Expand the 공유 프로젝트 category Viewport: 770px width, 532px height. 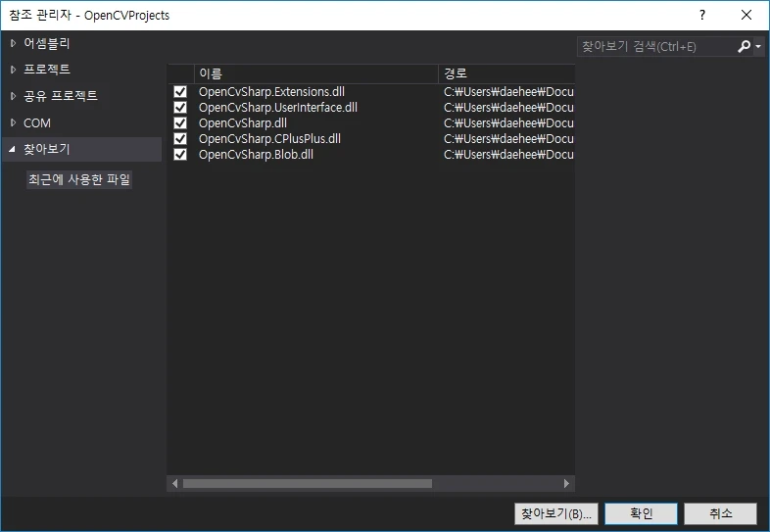tap(13, 96)
